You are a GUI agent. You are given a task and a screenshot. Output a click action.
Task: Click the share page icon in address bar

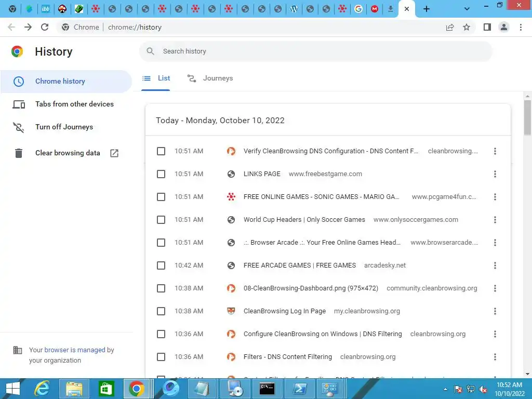pos(450,27)
